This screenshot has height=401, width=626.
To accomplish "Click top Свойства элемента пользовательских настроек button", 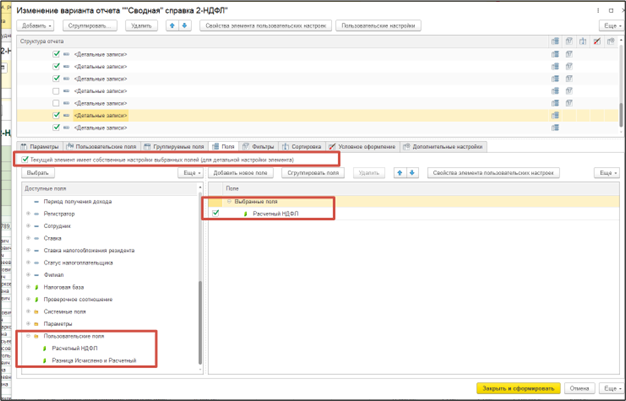I will tap(266, 26).
